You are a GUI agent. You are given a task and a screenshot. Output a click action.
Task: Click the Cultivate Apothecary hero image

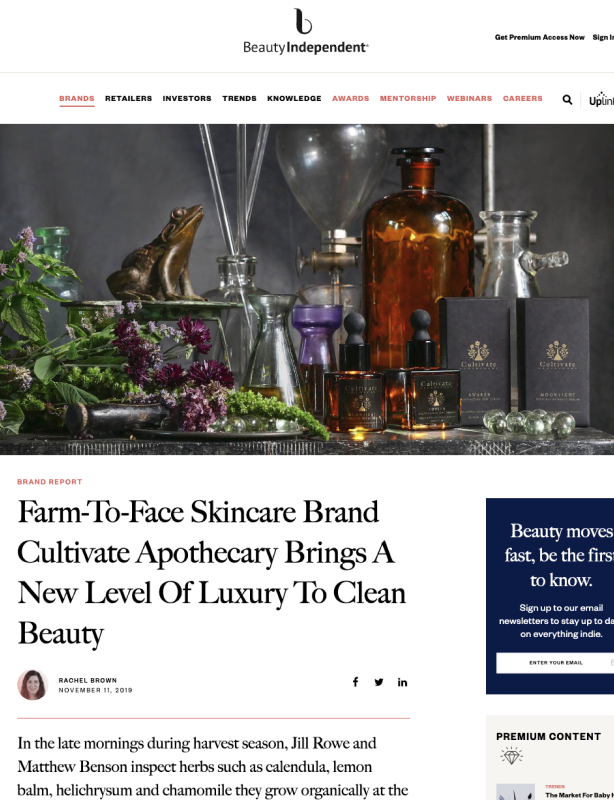307,289
